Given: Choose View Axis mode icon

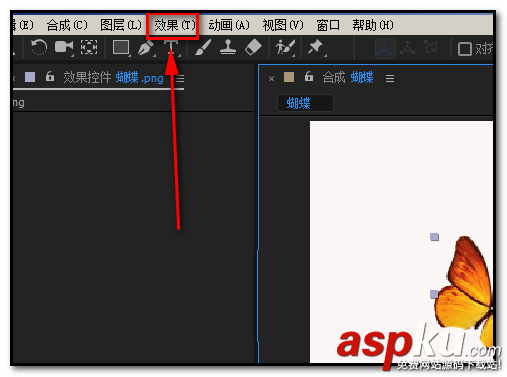Looking at the screenshot, I should [431, 47].
